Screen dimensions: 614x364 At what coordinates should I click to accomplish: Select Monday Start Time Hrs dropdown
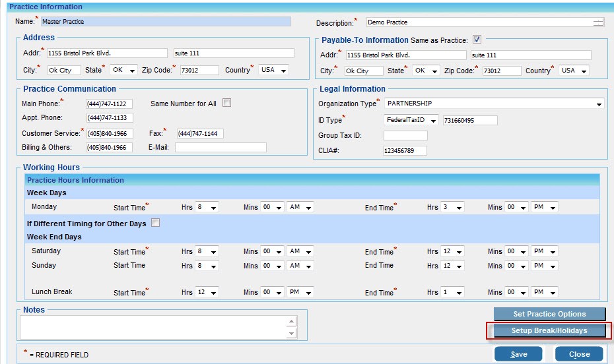(x=207, y=207)
